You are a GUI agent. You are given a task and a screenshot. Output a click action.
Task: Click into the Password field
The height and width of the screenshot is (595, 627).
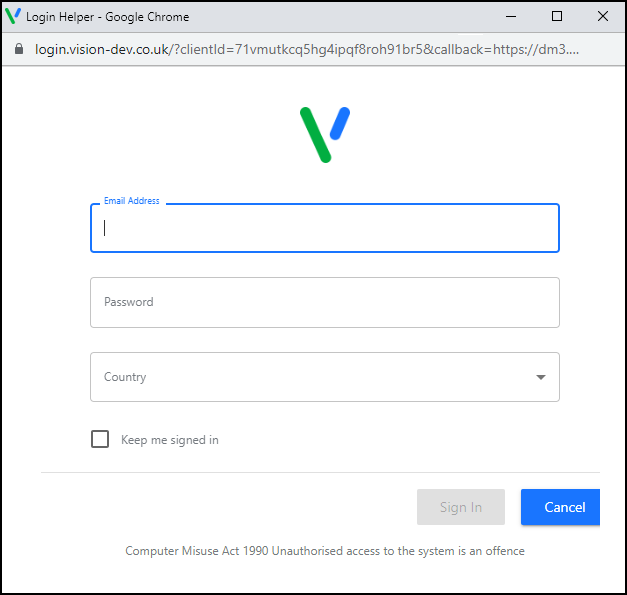[325, 302]
